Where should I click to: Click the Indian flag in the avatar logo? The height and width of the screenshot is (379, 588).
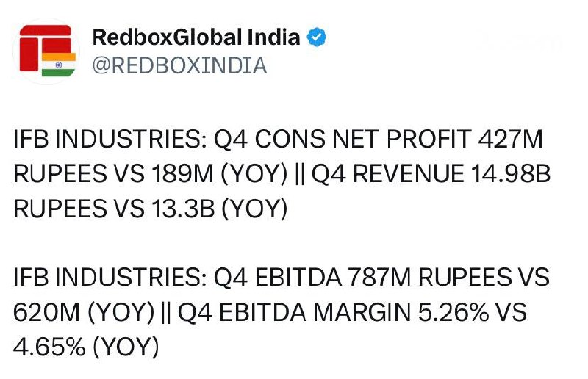pos(59,65)
